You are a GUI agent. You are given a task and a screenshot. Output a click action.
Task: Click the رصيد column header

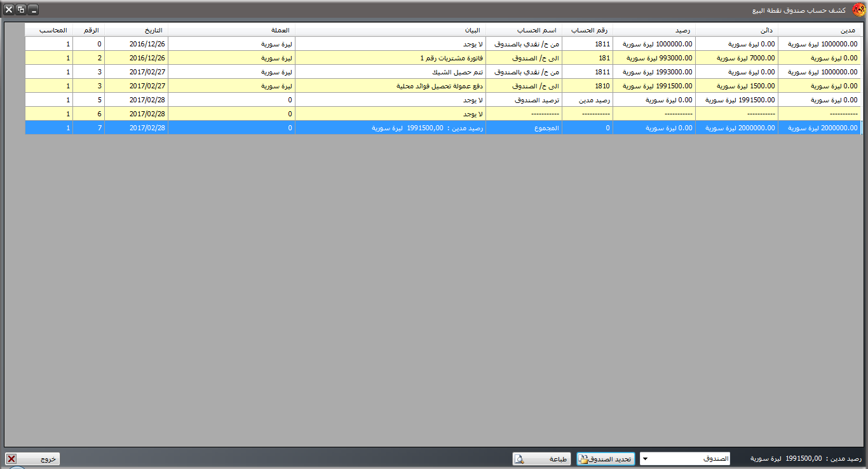tap(654, 30)
